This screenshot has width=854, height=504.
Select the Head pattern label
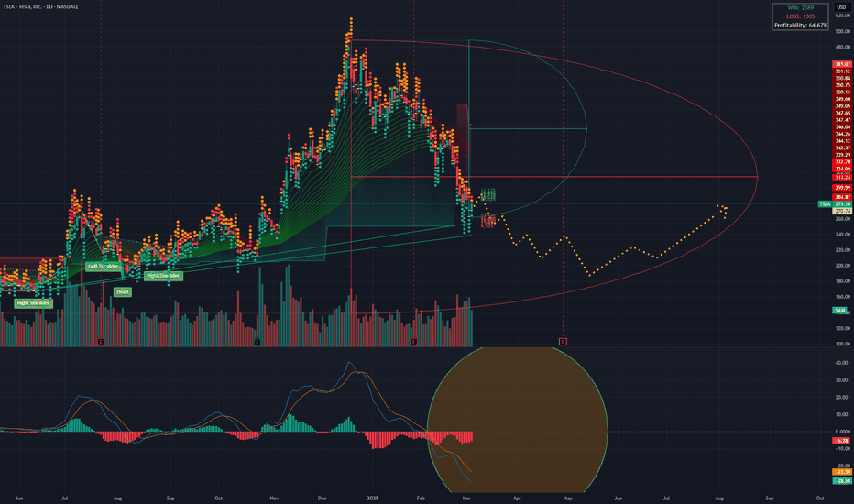pos(122,292)
